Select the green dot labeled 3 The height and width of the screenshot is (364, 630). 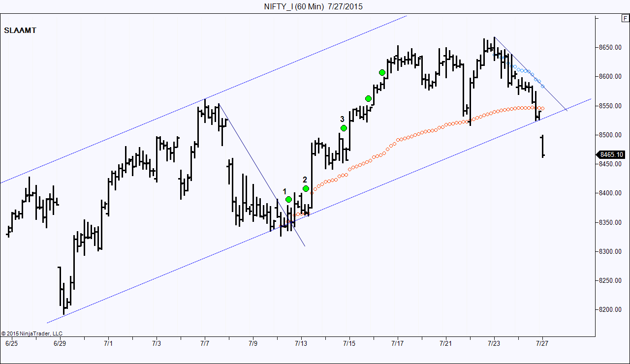(344, 128)
